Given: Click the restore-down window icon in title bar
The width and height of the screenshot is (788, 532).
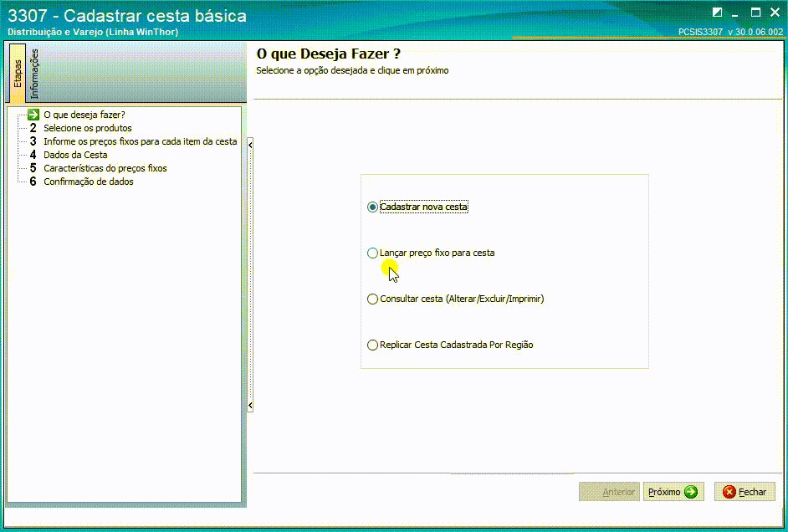Looking at the screenshot, I should 717,12.
